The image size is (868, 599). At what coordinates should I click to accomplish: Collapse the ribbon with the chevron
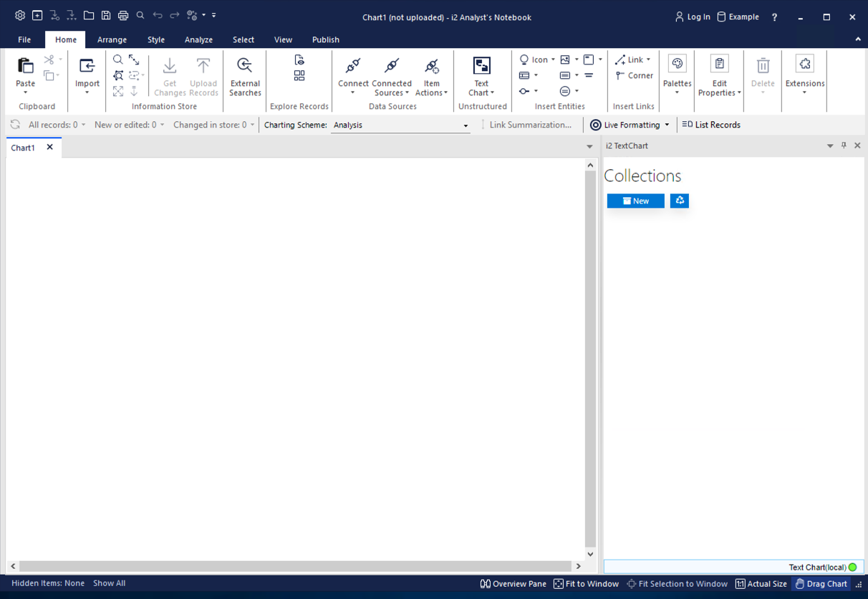point(858,39)
